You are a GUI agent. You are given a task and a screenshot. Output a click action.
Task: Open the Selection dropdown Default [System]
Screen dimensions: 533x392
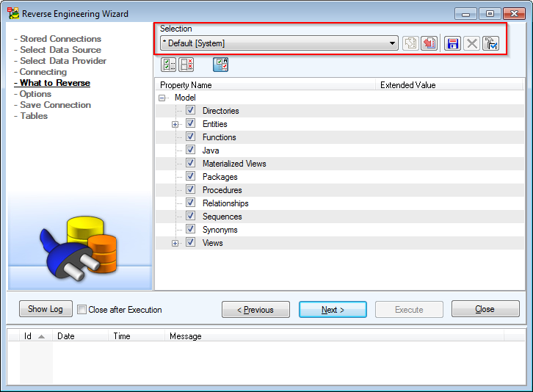coord(279,43)
